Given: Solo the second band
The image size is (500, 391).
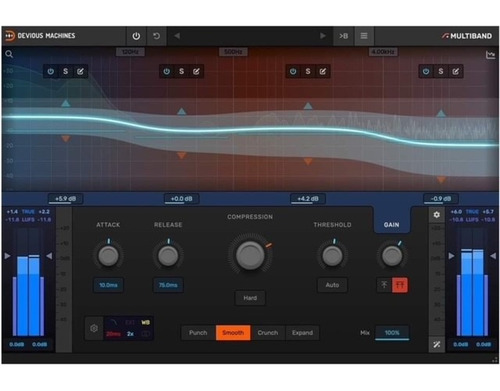Looking at the screenshot, I should (181, 71).
